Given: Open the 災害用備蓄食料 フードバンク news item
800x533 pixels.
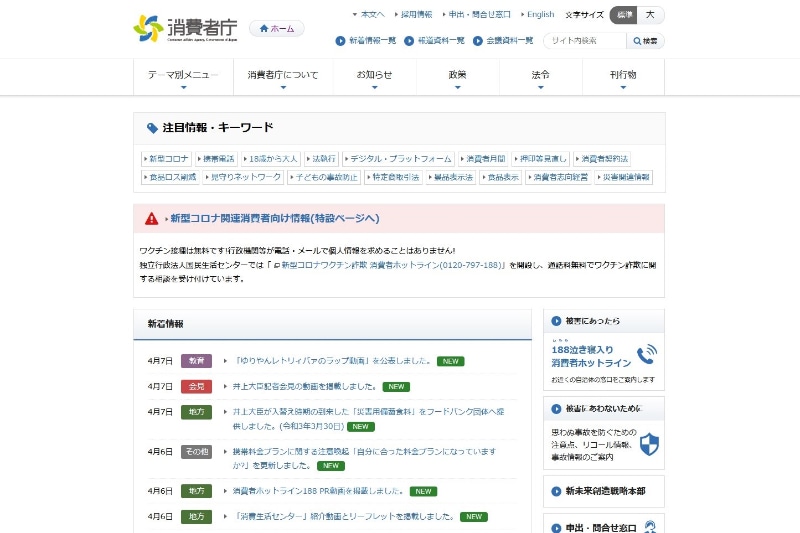Looking at the screenshot, I should 368,419.
